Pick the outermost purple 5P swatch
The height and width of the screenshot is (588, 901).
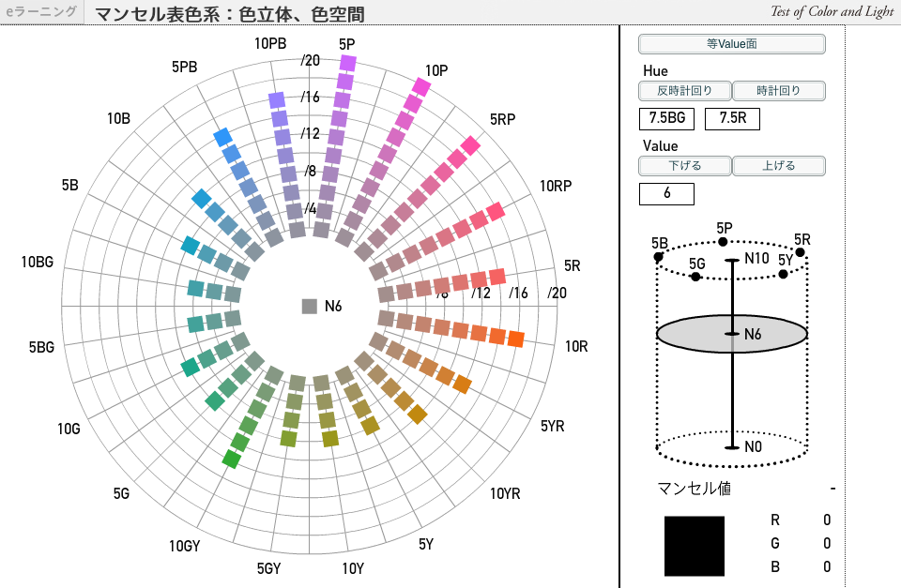(347, 63)
